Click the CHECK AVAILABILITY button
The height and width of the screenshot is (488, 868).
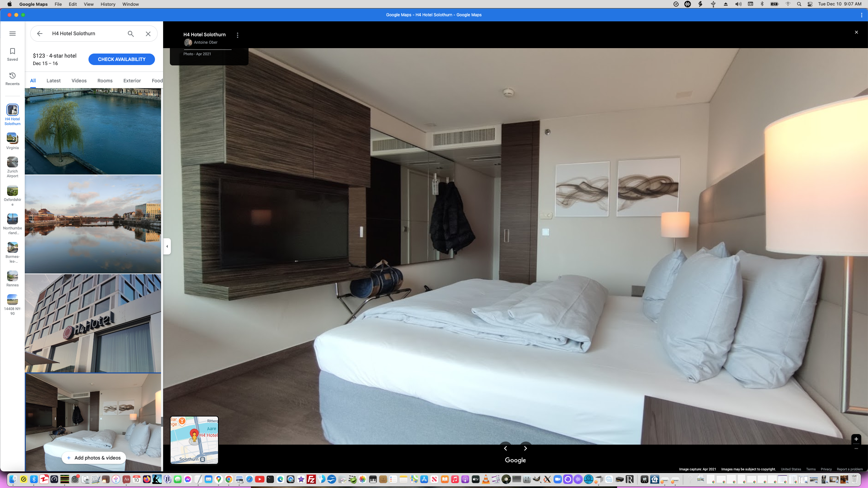click(121, 59)
